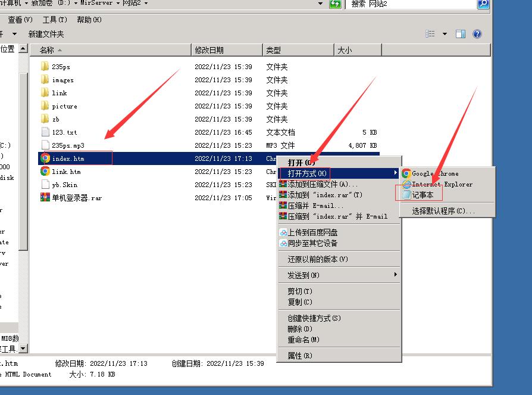
Task: Choose 打开(O) in the context menu
Action: [339, 162]
